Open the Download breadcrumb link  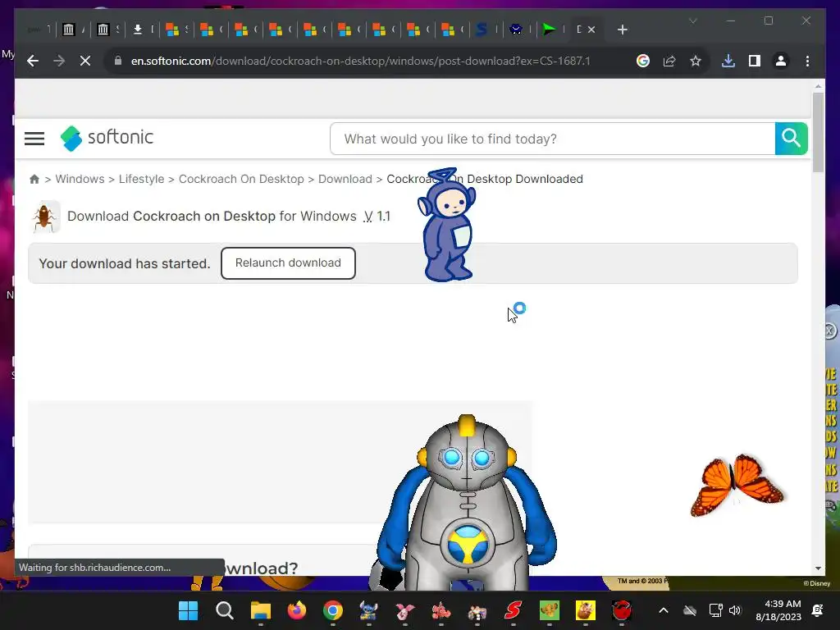pyautogui.click(x=345, y=179)
